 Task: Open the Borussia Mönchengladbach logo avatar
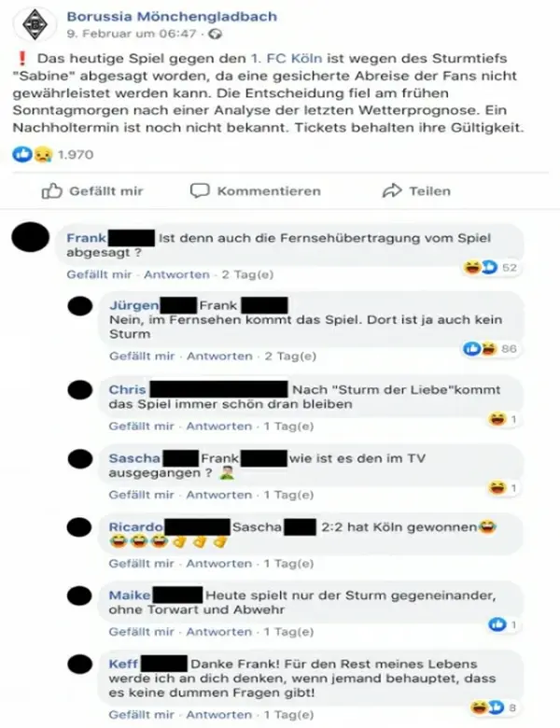point(35,24)
